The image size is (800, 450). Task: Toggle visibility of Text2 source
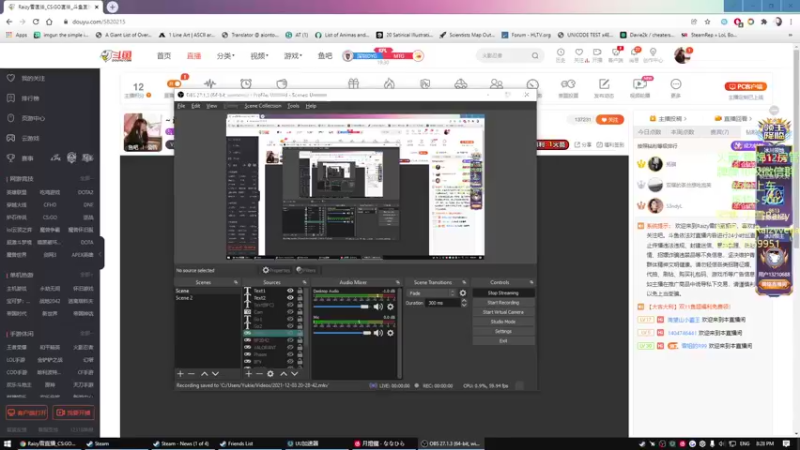click(290, 298)
